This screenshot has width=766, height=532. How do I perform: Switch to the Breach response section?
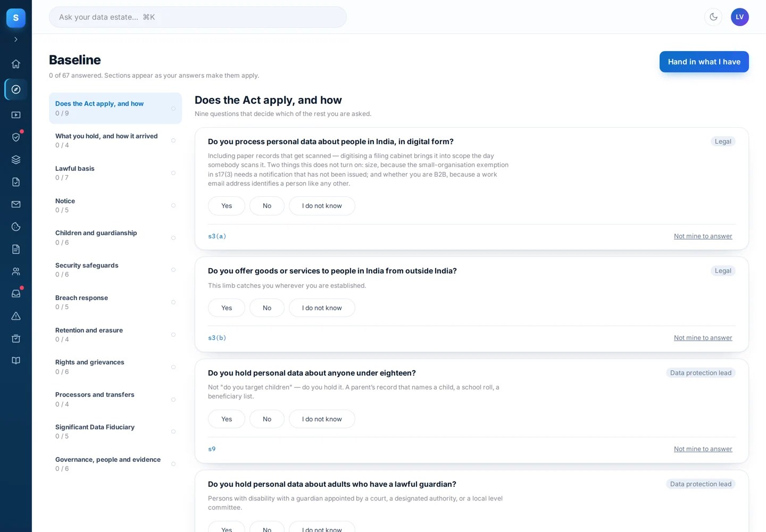click(x=115, y=302)
